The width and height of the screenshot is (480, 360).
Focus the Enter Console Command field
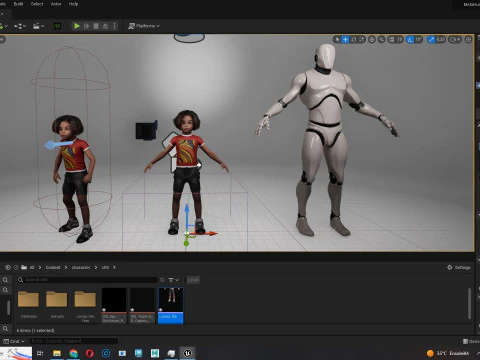[x=74, y=341]
